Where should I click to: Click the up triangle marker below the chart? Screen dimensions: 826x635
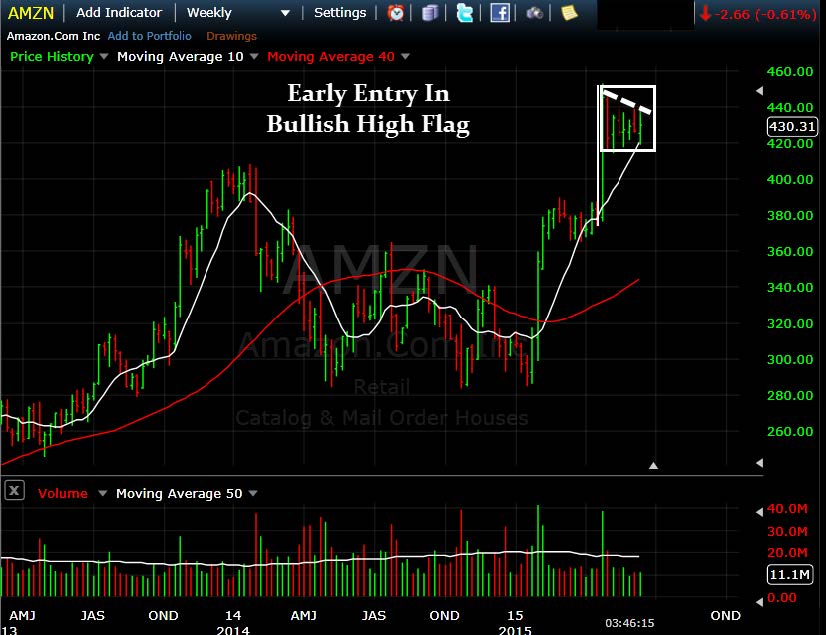tap(653, 465)
